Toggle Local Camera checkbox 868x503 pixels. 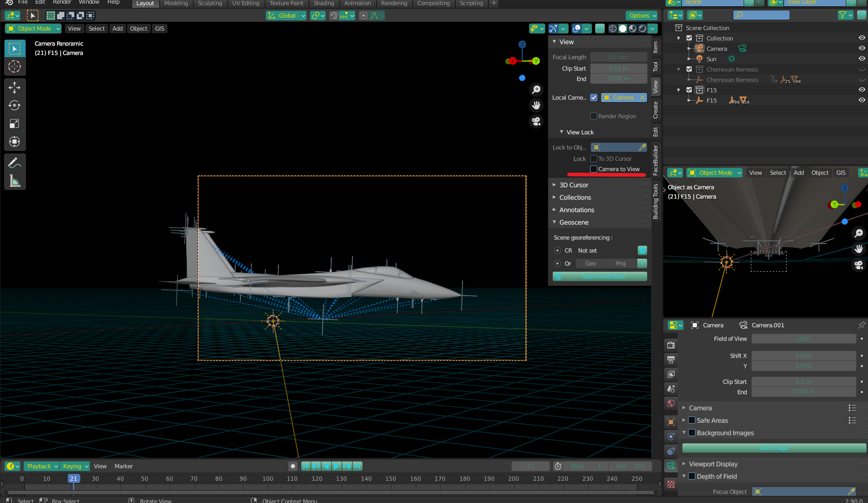[x=594, y=97]
